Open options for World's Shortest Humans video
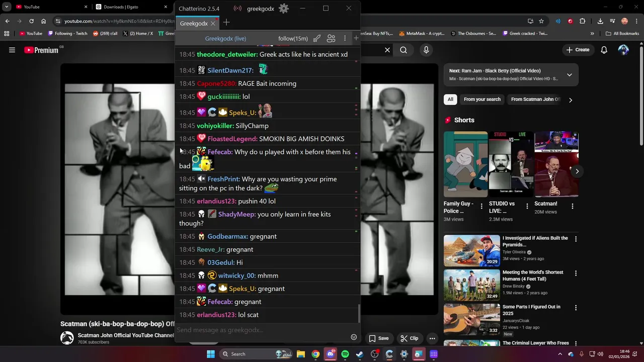 pos(576,273)
